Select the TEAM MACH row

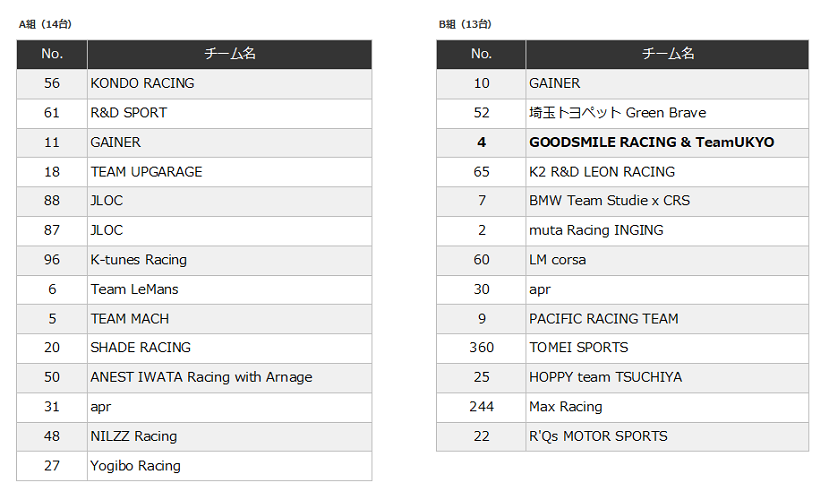coord(130,319)
